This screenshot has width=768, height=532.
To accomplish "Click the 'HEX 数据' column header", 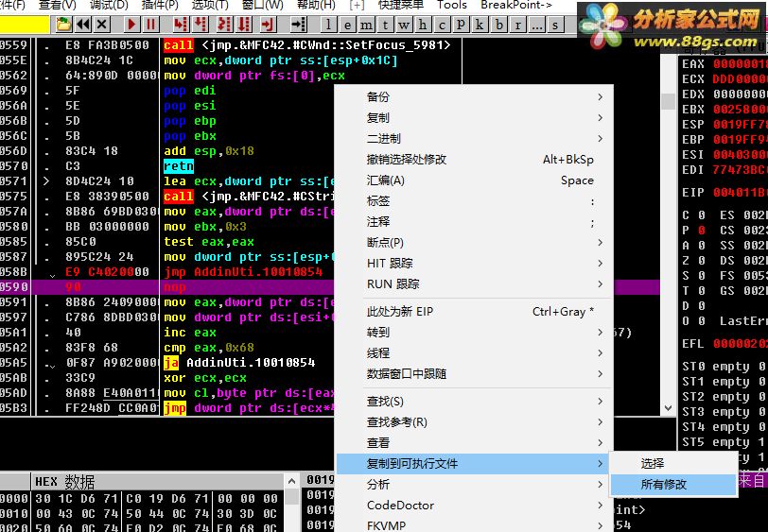I will (x=158, y=482).
